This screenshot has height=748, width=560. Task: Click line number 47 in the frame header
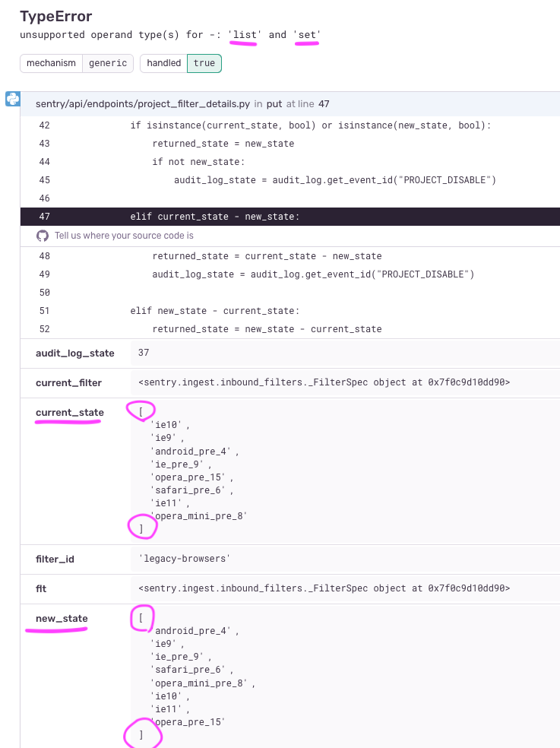[324, 103]
